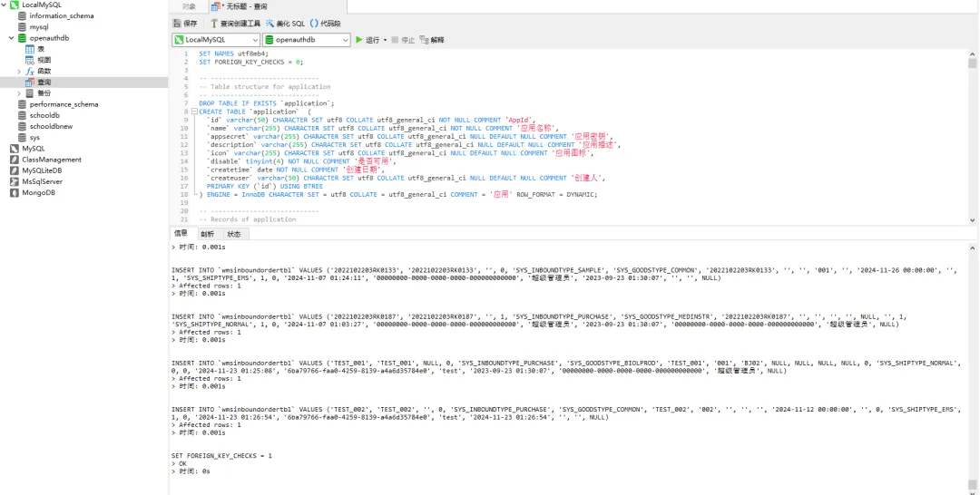Click the '-- Records of application' comment
980x495 pixels.
click(248, 219)
